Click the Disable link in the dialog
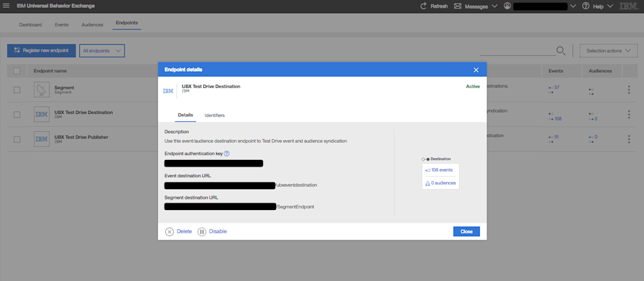The width and height of the screenshot is (644, 281). click(218, 231)
